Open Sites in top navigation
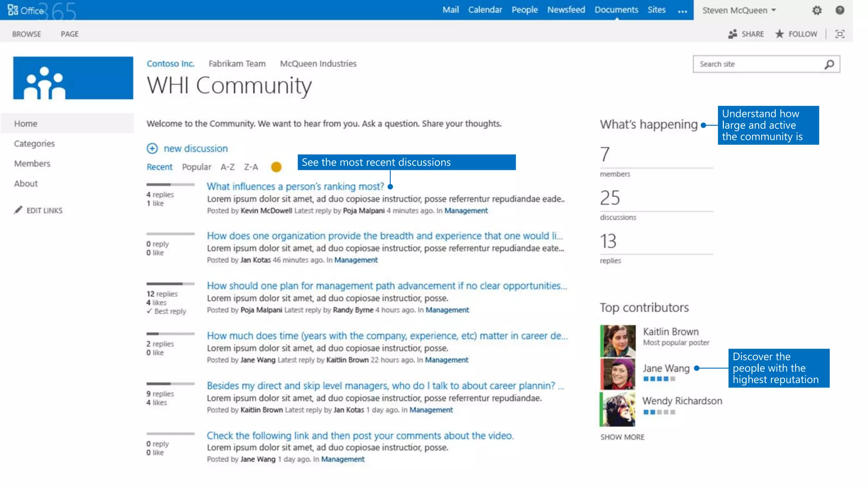The height and width of the screenshot is (488, 868). (656, 10)
